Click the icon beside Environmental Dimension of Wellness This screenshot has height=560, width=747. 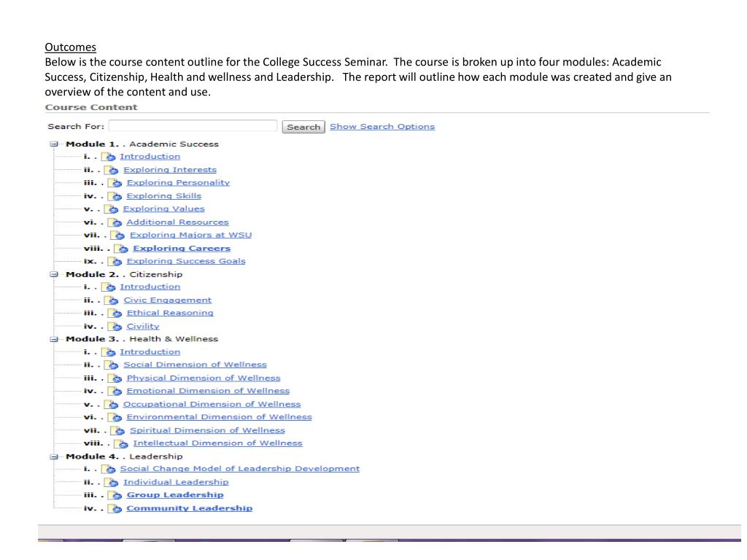[115, 418]
